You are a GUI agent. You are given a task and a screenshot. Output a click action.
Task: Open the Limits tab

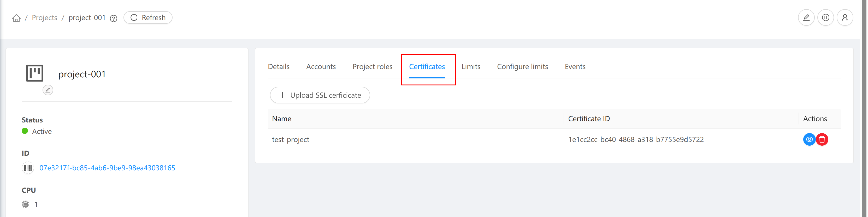pyautogui.click(x=471, y=67)
